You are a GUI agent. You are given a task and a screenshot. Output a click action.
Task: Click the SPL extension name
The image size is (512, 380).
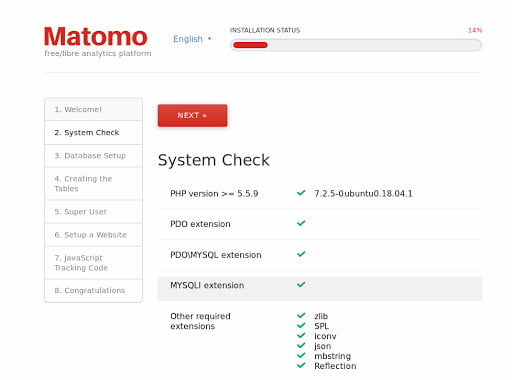coord(321,326)
